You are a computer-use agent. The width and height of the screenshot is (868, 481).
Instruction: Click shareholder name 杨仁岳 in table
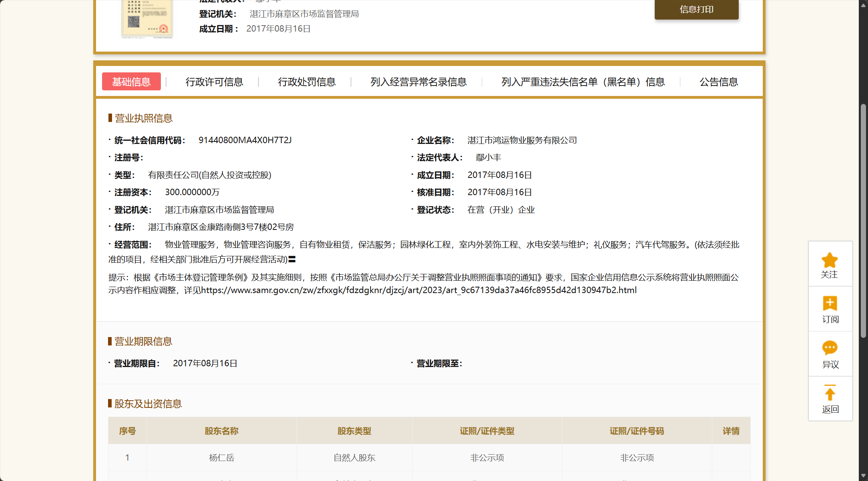click(x=221, y=458)
